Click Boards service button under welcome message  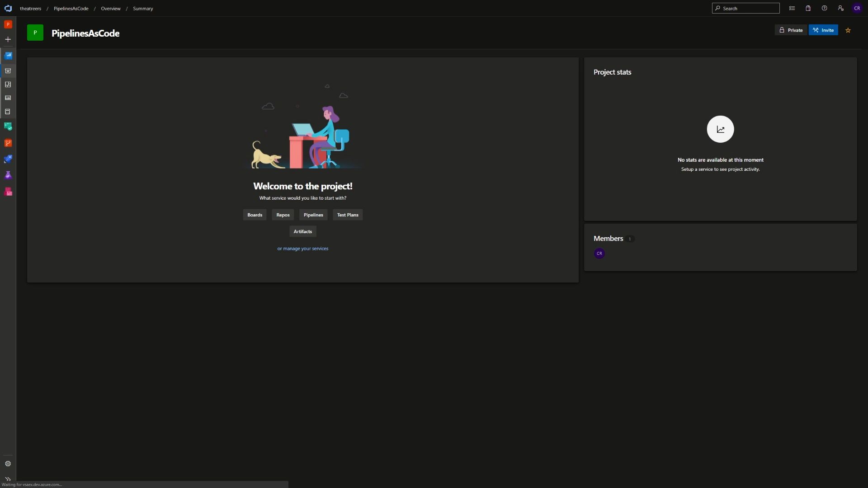click(255, 215)
